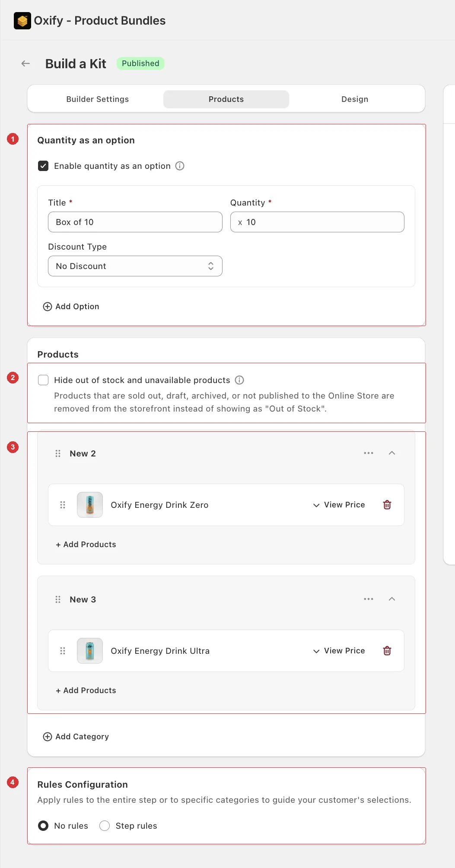Click the Oxify Energy Drink Zero name
Image resolution: width=455 pixels, height=868 pixels.
pos(159,505)
